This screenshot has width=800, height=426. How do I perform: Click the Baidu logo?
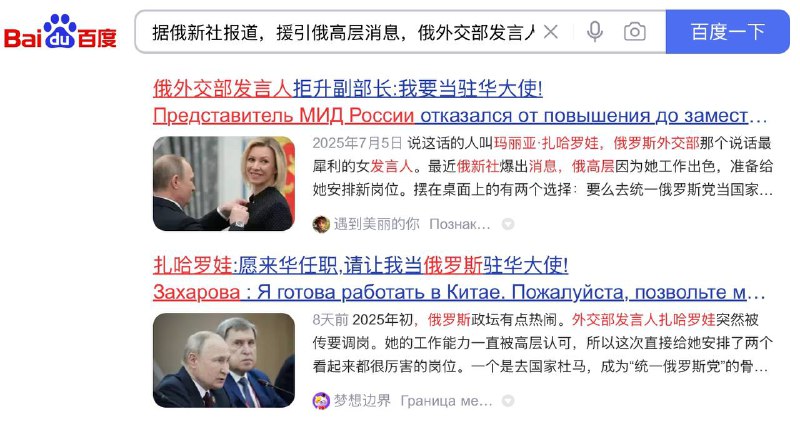pyautogui.click(x=60, y=32)
